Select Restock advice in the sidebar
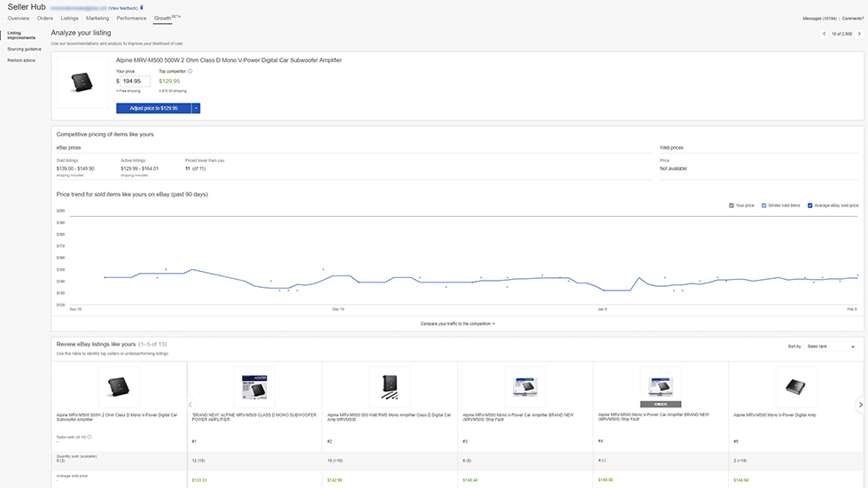 21,60
